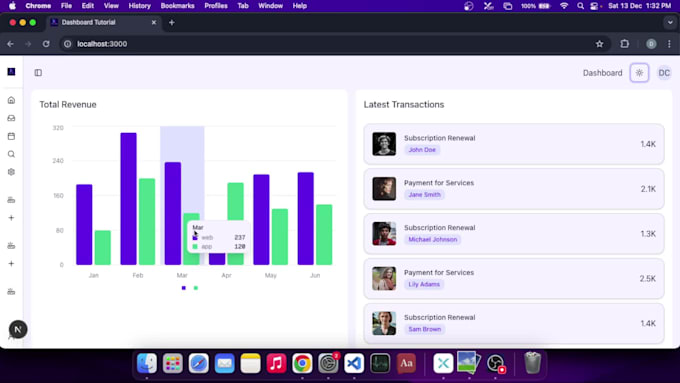This screenshot has width=680, height=383.
Task: Click the purple web legend swatch
Action: (183, 288)
